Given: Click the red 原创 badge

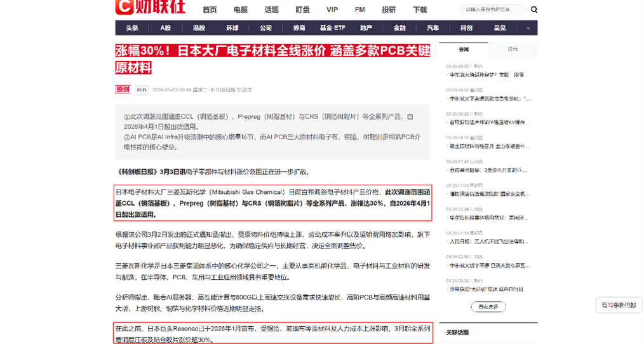Looking at the screenshot, I should pyautogui.click(x=123, y=90).
